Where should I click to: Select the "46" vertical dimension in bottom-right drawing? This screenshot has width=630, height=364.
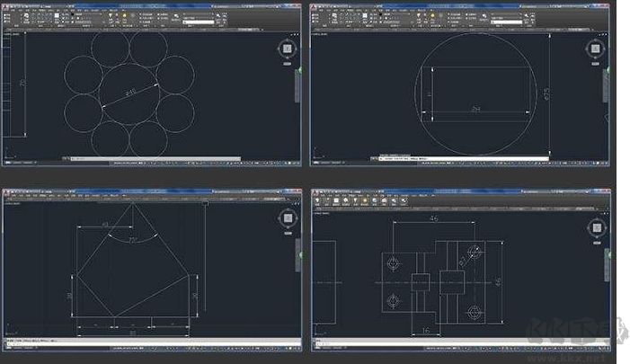coord(498,281)
